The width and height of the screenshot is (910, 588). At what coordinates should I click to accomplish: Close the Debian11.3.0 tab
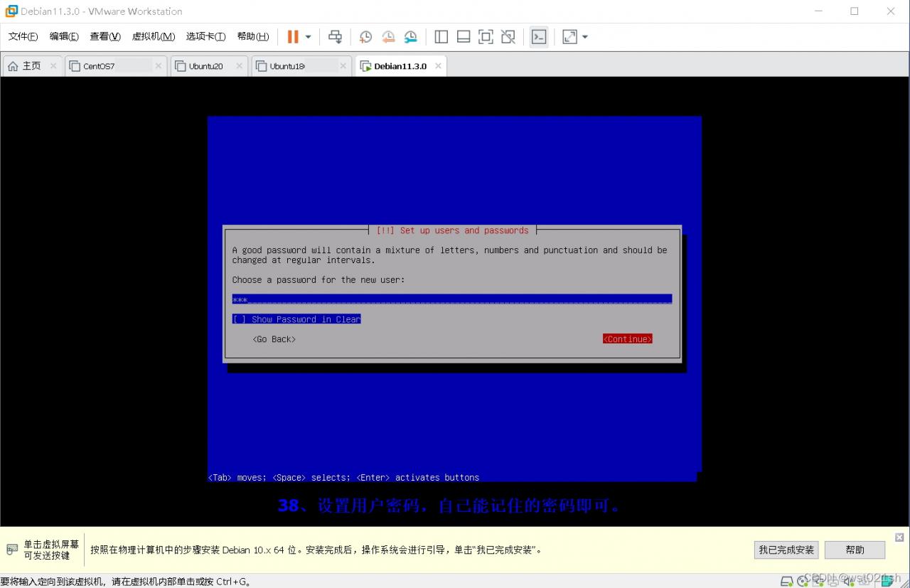coord(439,66)
